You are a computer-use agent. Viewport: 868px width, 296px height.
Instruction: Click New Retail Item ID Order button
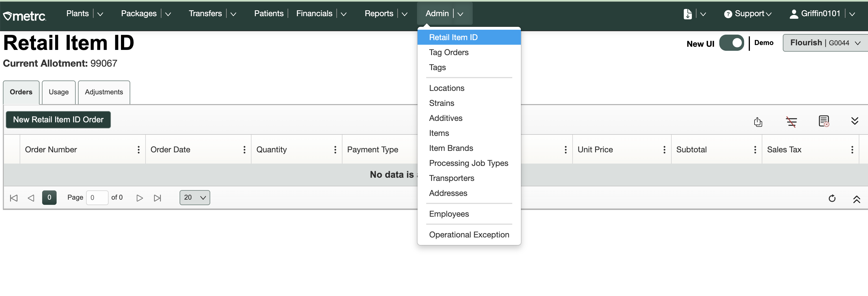[58, 119]
